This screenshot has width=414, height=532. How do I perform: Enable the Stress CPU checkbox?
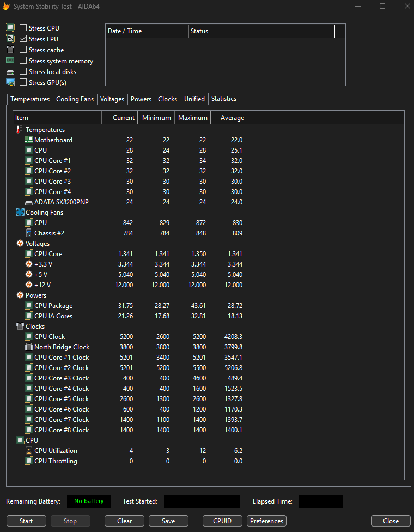23,28
